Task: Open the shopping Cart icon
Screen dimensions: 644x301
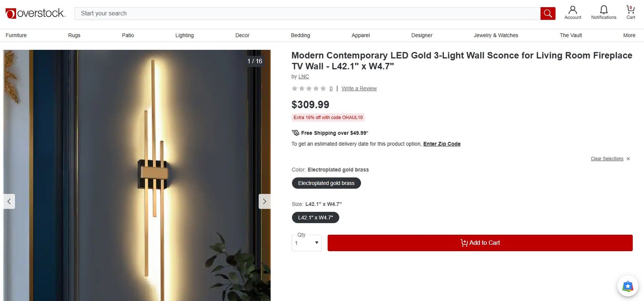Action: (x=630, y=12)
